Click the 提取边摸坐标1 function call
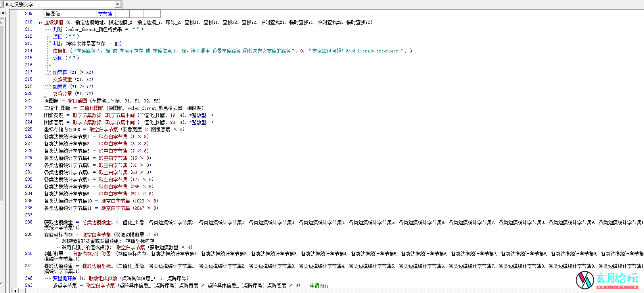Screen dimensions: 644x293 pos(98,266)
